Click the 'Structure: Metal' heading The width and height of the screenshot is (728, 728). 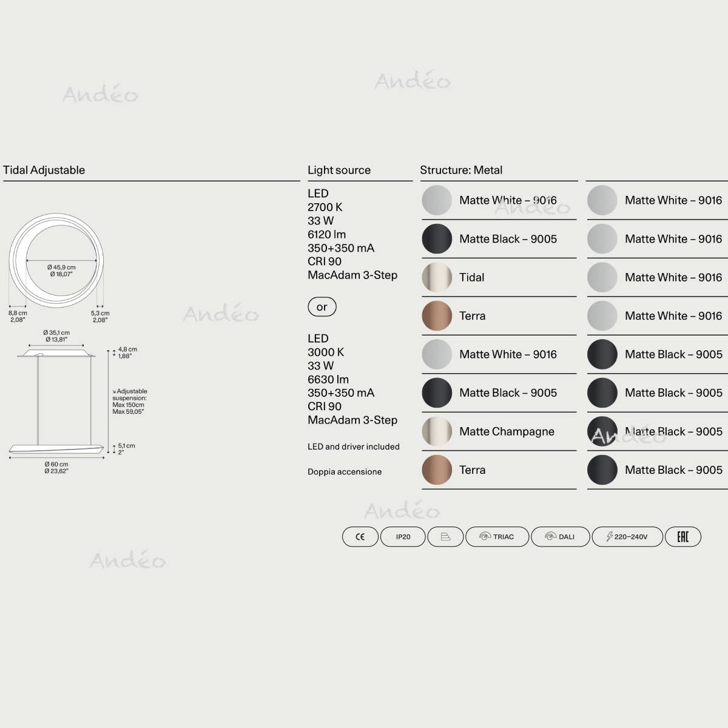pyautogui.click(x=461, y=170)
